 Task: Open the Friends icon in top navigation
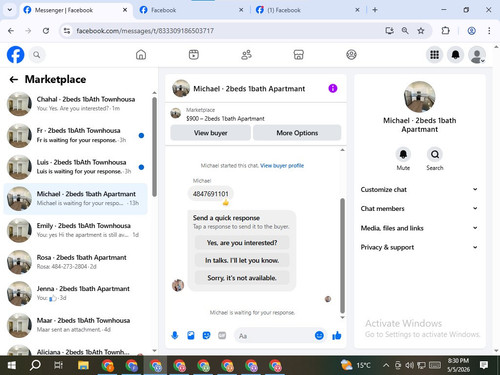246,55
